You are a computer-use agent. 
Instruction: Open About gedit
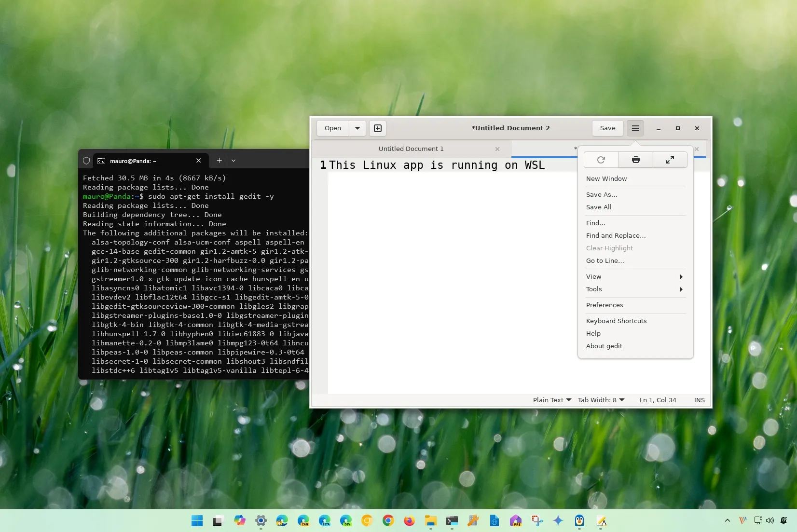[x=635, y=346]
